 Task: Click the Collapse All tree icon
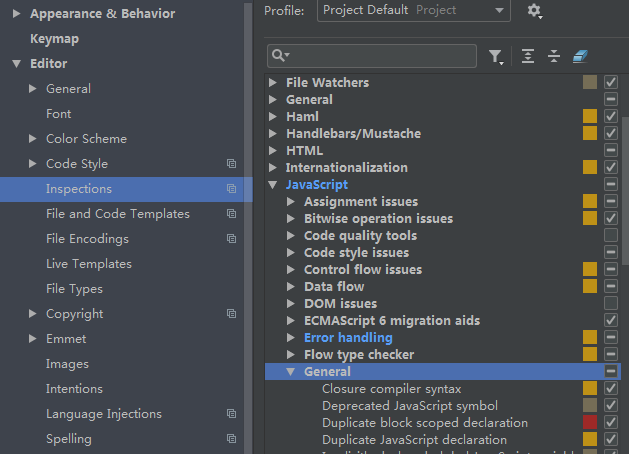click(x=554, y=57)
